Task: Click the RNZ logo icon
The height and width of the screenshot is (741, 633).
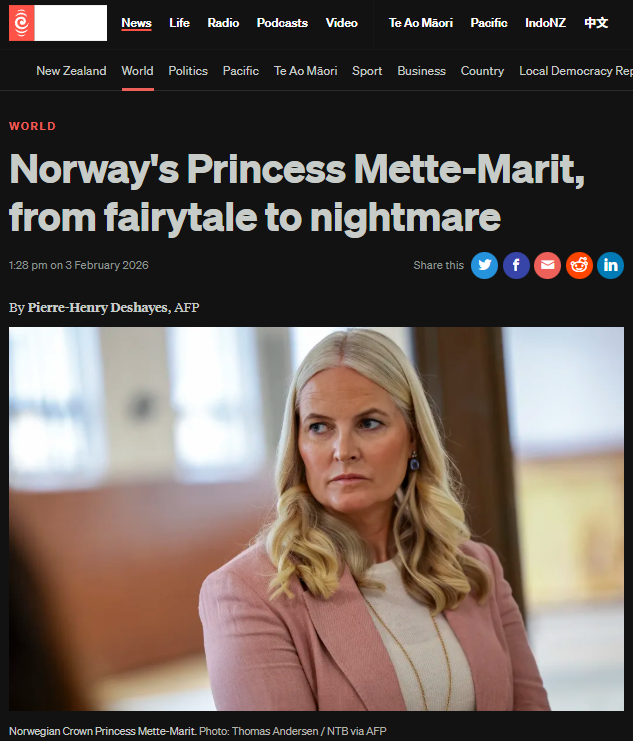Action: 22,23
